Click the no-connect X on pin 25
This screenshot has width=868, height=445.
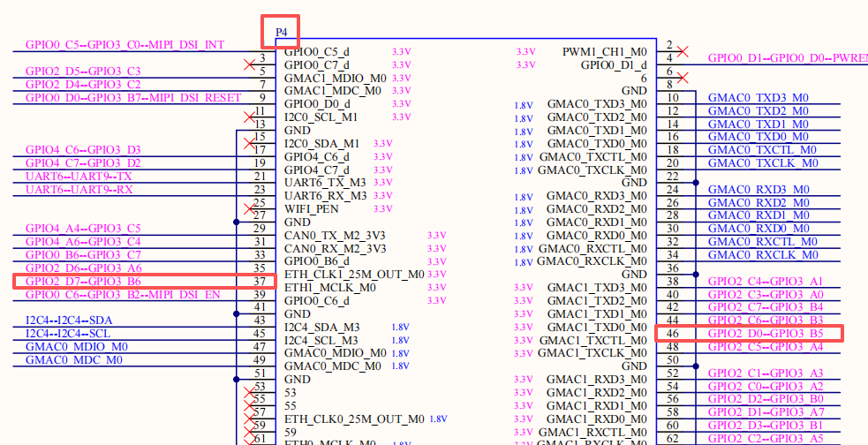click(x=250, y=208)
